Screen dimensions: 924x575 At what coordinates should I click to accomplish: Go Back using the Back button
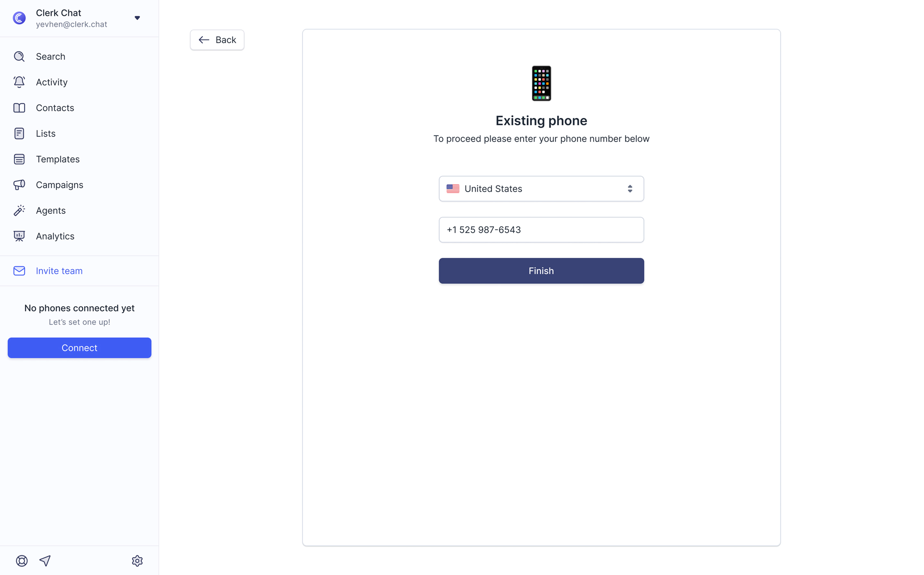tap(217, 39)
